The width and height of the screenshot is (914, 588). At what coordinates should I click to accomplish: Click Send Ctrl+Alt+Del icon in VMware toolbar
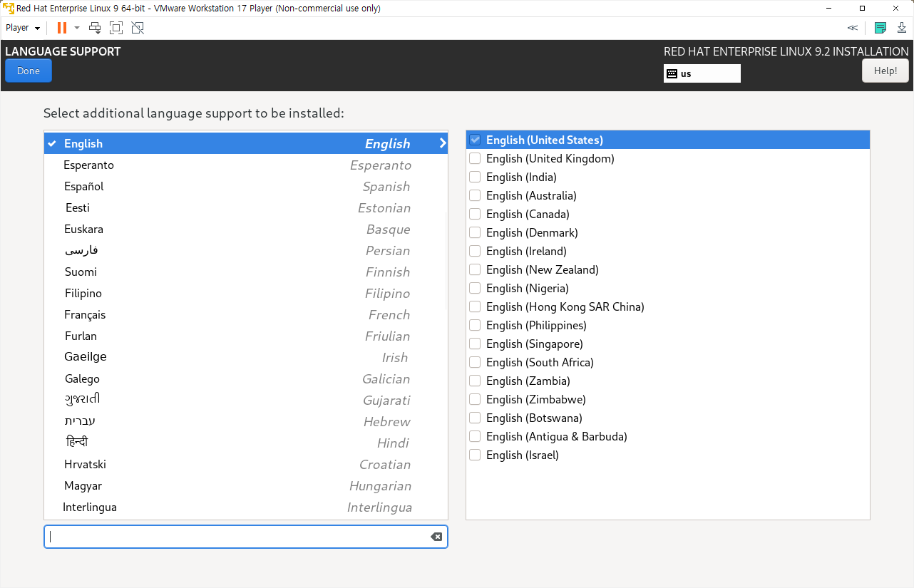tap(95, 28)
